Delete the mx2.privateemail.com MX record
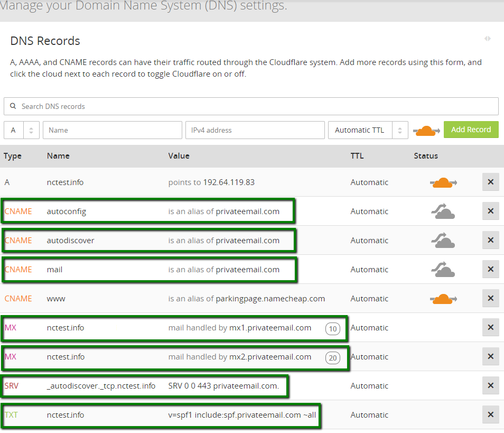The height and width of the screenshot is (433, 504). [490, 356]
